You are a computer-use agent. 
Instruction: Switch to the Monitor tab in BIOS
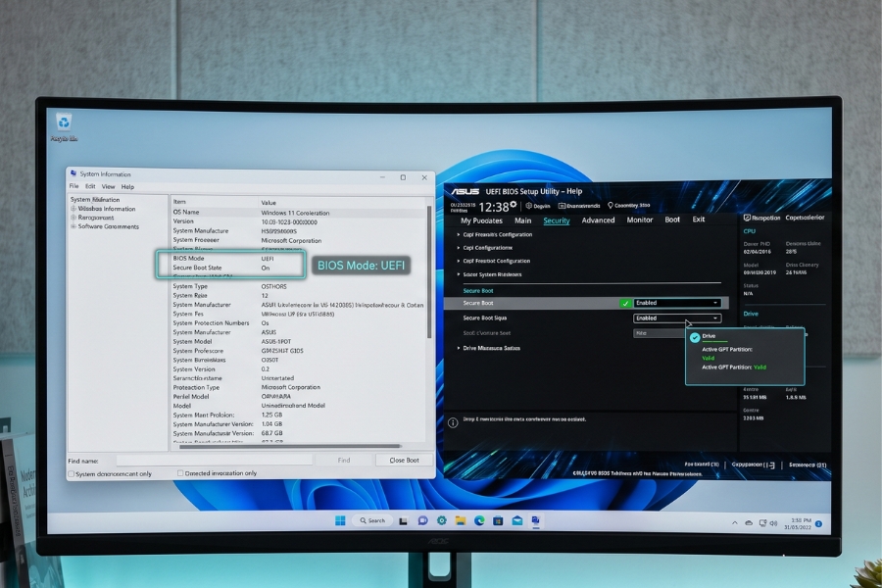pyautogui.click(x=640, y=220)
